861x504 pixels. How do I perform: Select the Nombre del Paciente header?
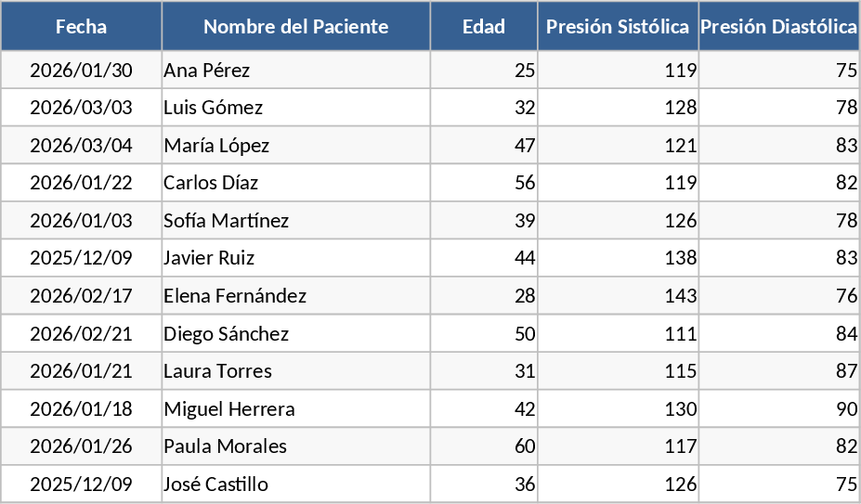click(295, 27)
